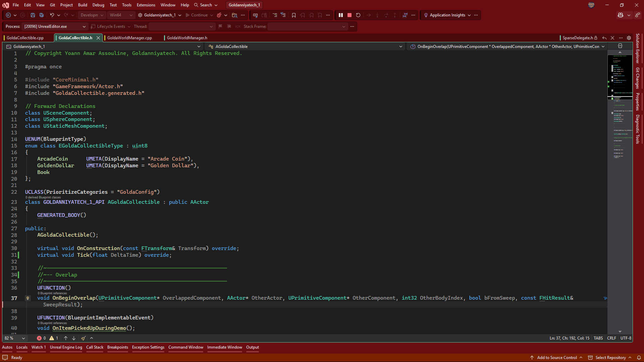Open notifications bell in status bar
Viewport: 644px width, 362px height.
point(639,358)
